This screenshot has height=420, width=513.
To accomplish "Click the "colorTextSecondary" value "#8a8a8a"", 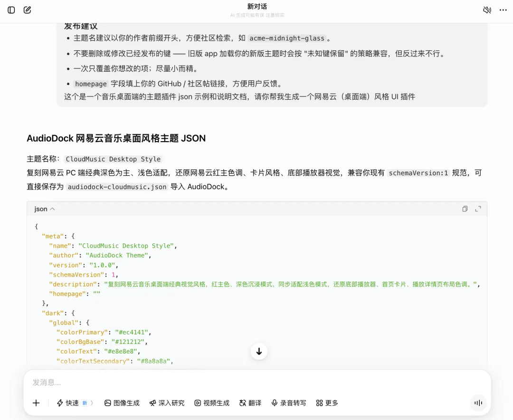I will (x=153, y=361).
